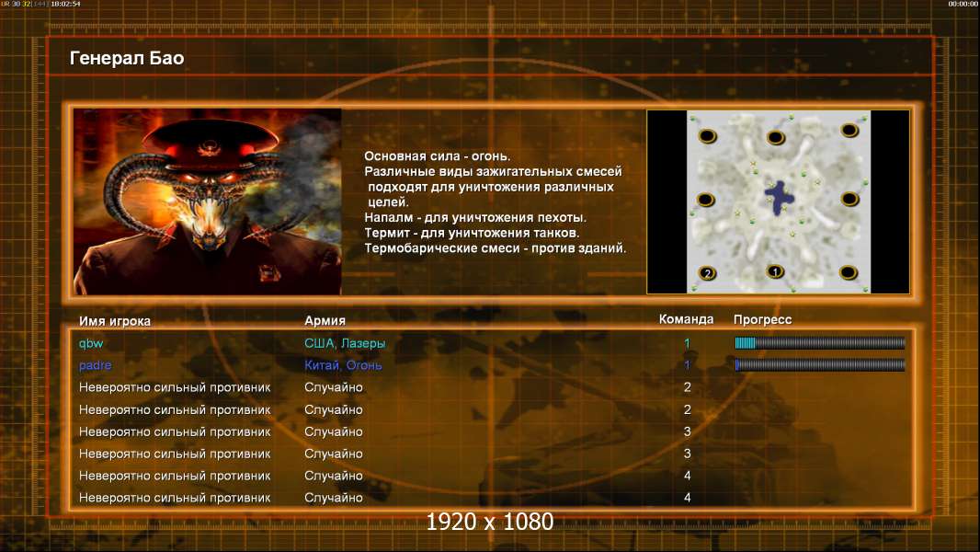
Task: Select player name "padre"
Action: (x=95, y=365)
